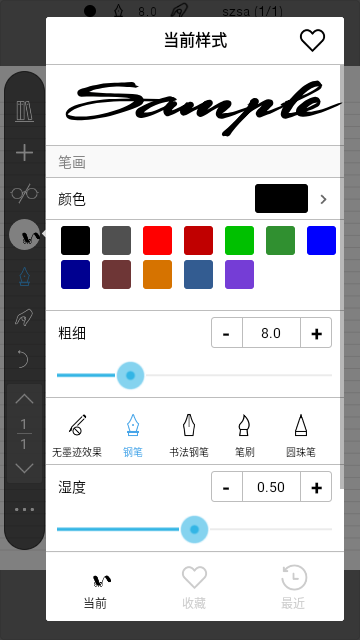This screenshot has height=640, width=360.
Task: Select the fountain pen tool in sidebar
Action: click(24, 277)
